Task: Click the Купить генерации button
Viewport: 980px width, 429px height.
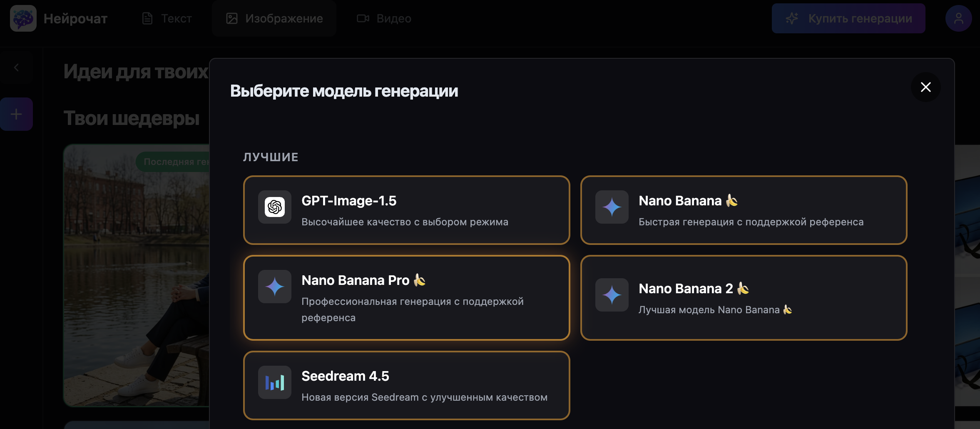Action: click(x=848, y=18)
